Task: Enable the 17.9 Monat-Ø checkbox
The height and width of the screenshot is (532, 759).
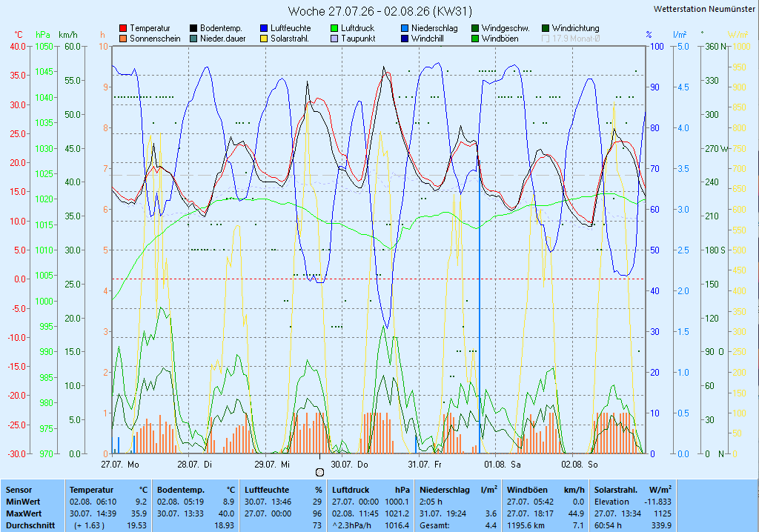Action: [546, 39]
